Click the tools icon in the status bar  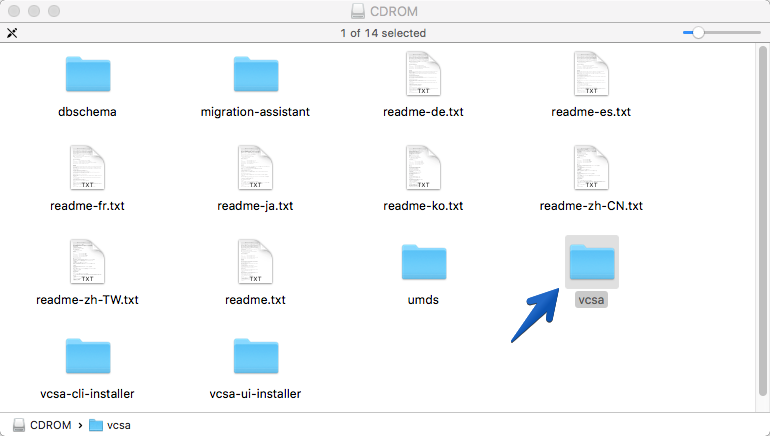pyautogui.click(x=12, y=33)
